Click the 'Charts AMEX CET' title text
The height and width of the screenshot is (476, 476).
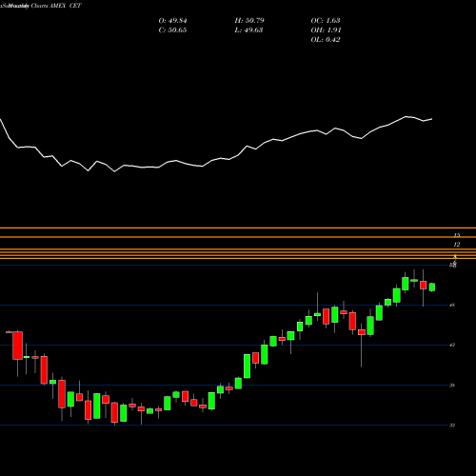(x=56, y=6)
